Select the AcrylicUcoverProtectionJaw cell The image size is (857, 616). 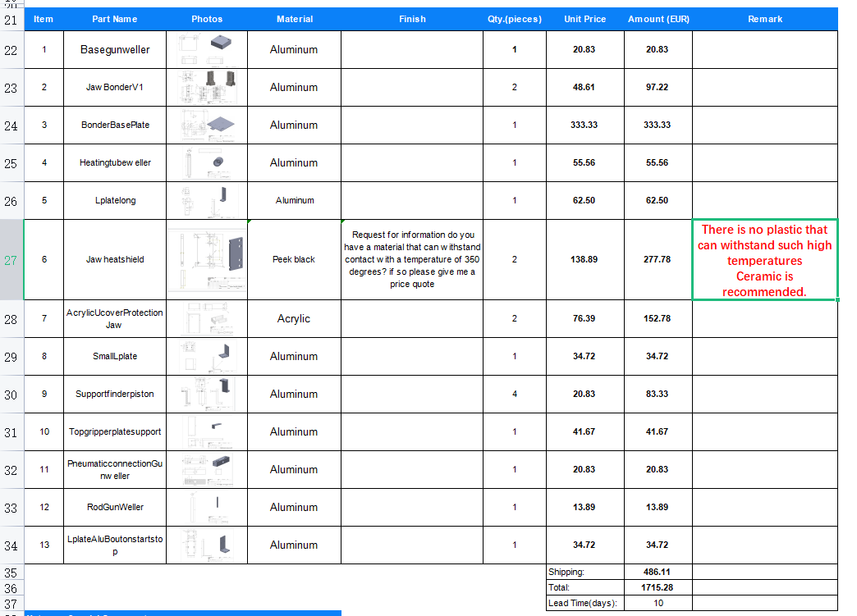[x=115, y=319]
